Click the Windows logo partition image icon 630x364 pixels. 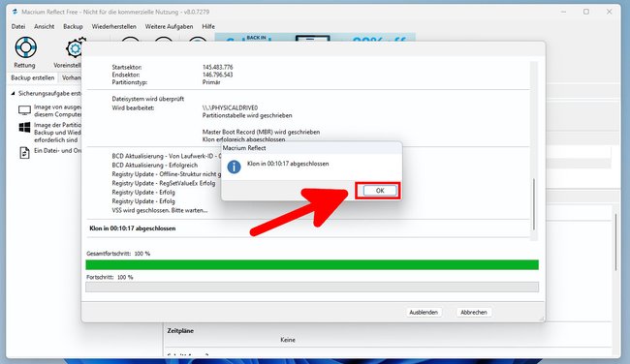click(24, 128)
